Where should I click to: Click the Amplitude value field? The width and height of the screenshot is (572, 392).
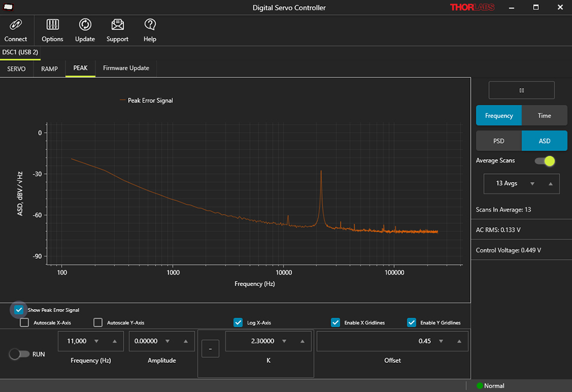[x=146, y=341]
